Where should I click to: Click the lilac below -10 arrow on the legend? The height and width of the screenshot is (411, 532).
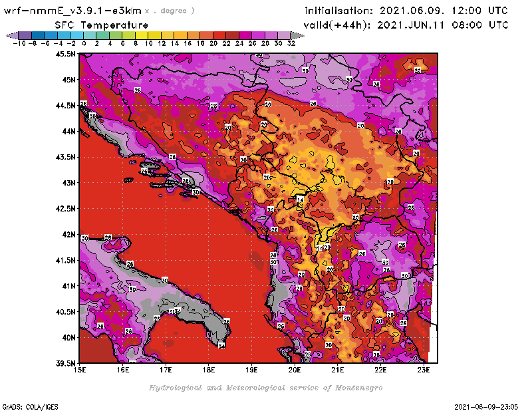[13, 35]
